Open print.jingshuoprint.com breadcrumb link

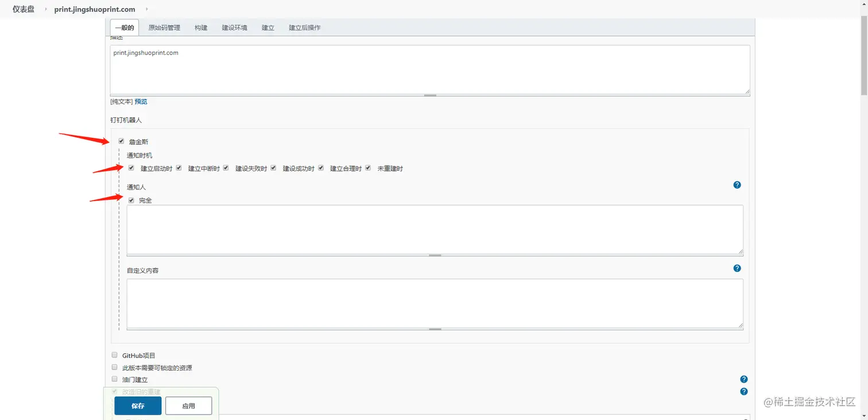point(95,9)
